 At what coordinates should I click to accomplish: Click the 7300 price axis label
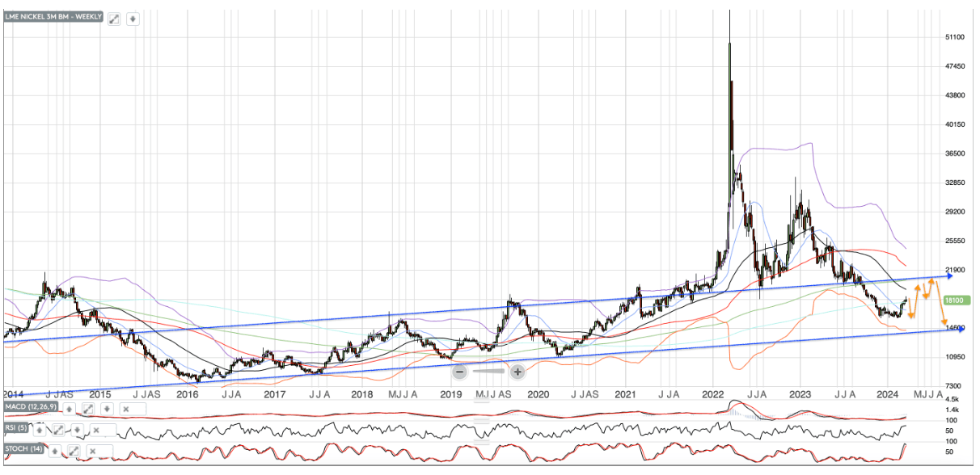click(955, 386)
